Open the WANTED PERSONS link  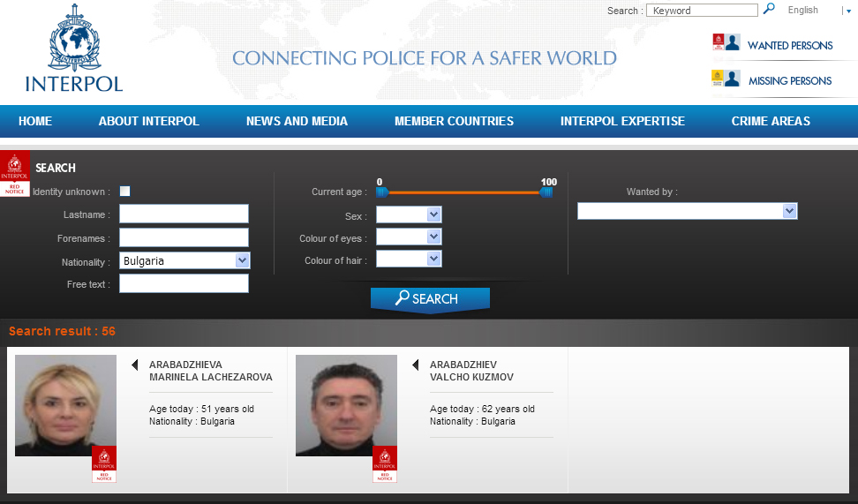(x=790, y=45)
